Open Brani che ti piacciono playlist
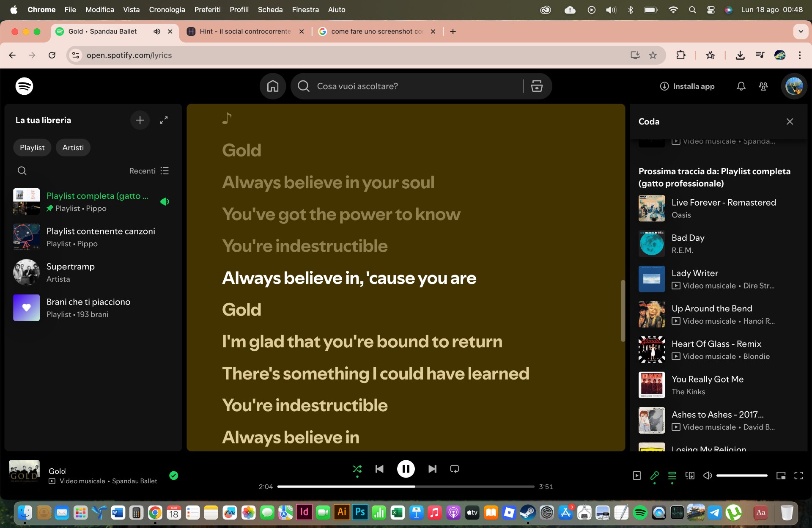 point(93,308)
